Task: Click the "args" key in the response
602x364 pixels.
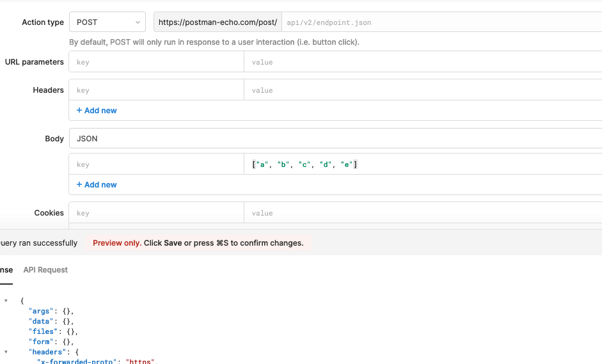Action: 41,311
